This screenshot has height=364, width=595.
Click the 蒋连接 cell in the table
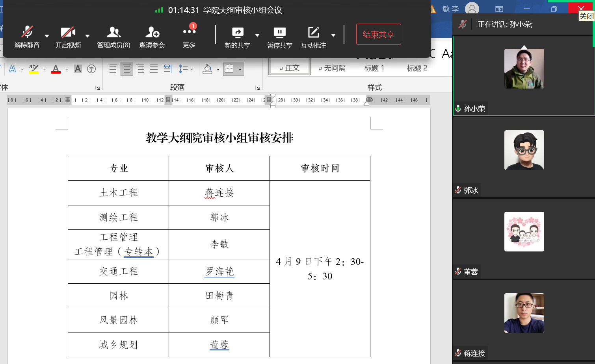pyautogui.click(x=219, y=193)
